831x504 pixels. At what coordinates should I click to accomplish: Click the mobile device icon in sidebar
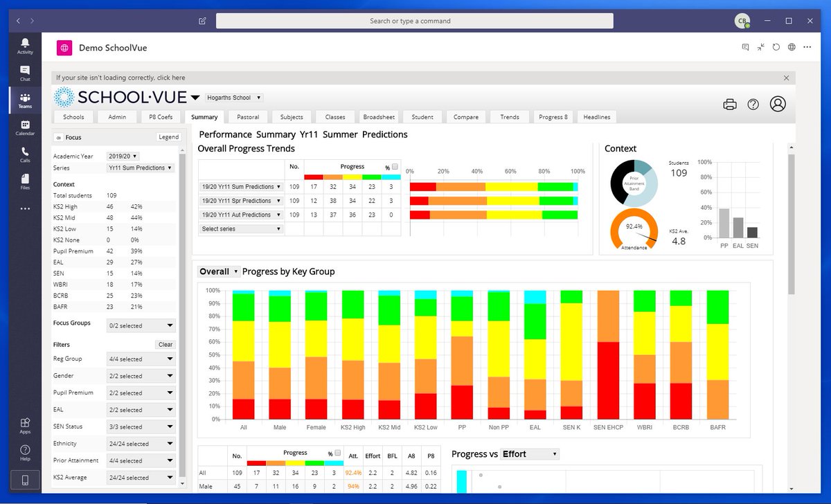tap(25, 480)
